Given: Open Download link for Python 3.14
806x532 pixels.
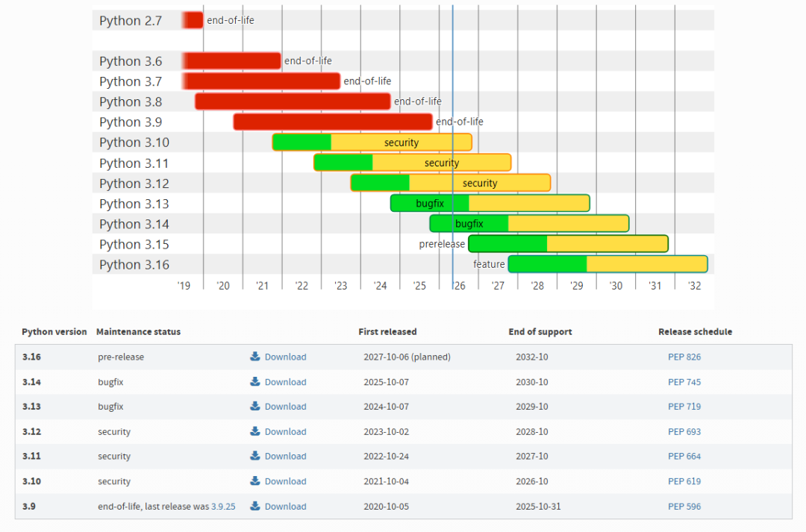Looking at the screenshot, I should click(285, 382).
